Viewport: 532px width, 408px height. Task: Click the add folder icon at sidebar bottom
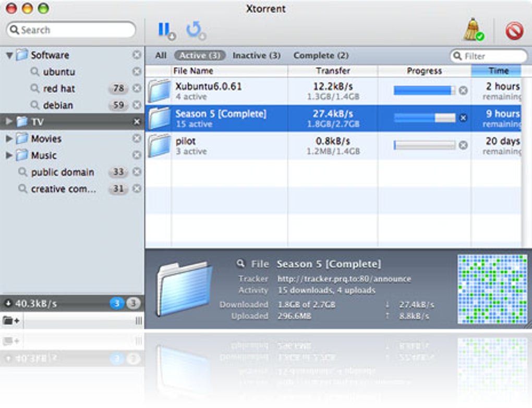click(x=11, y=320)
